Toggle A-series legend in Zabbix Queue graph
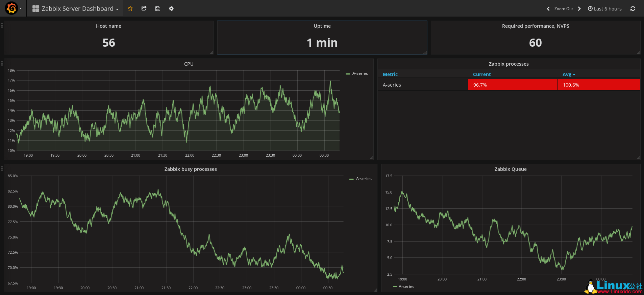Image resolution: width=644 pixels, height=295 pixels. (406, 287)
